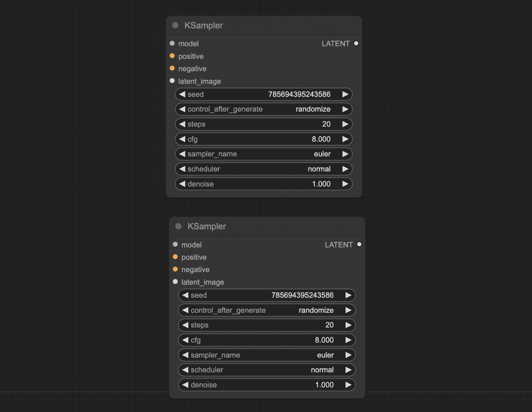Open the scheduler dropdown in bottom node

pyautogui.click(x=267, y=370)
